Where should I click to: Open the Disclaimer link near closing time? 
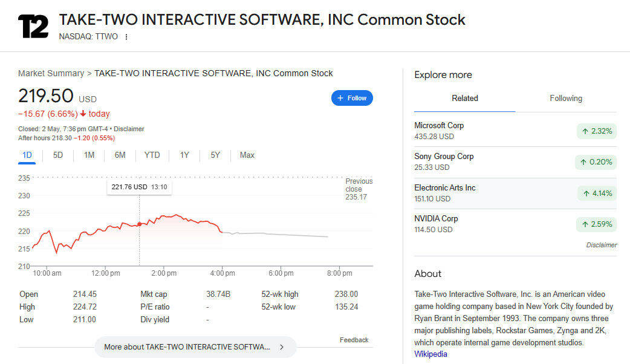(129, 129)
